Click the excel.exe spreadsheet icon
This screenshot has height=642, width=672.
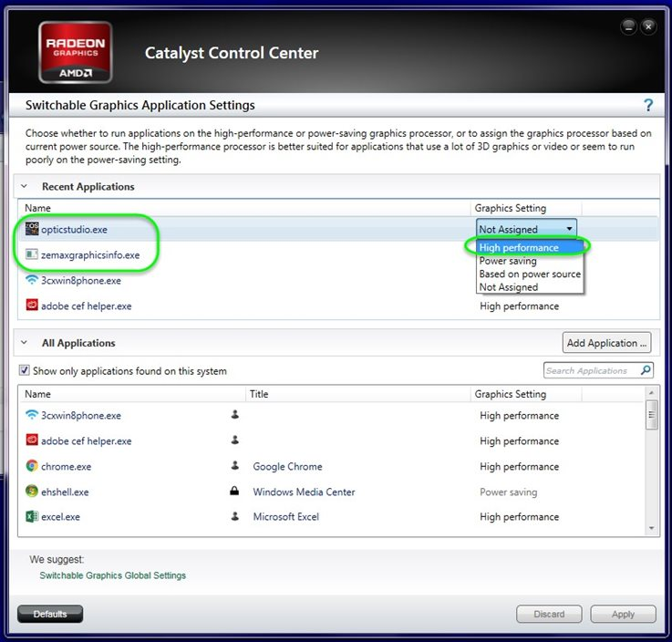point(32,516)
